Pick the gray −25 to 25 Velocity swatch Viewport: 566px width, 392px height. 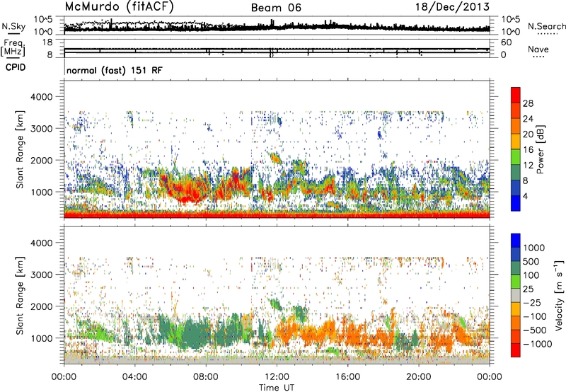pos(516,295)
